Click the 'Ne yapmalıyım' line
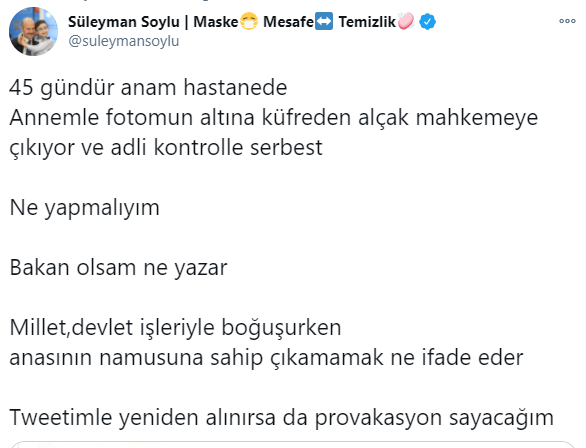586x448 pixels. click(x=84, y=208)
